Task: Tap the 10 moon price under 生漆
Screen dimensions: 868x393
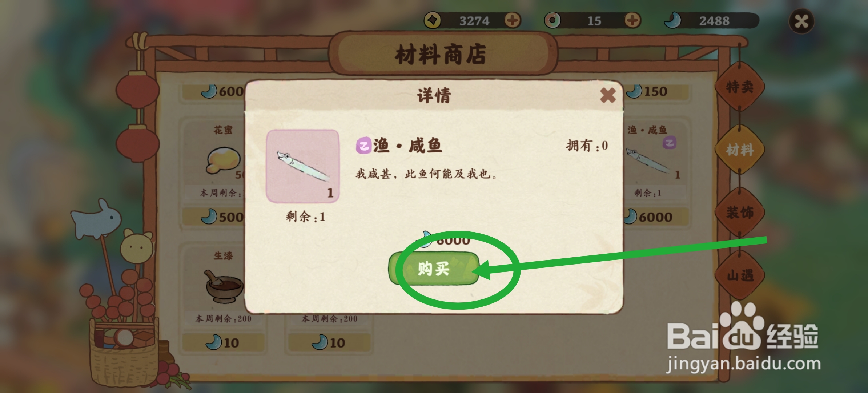Action: 223,342
